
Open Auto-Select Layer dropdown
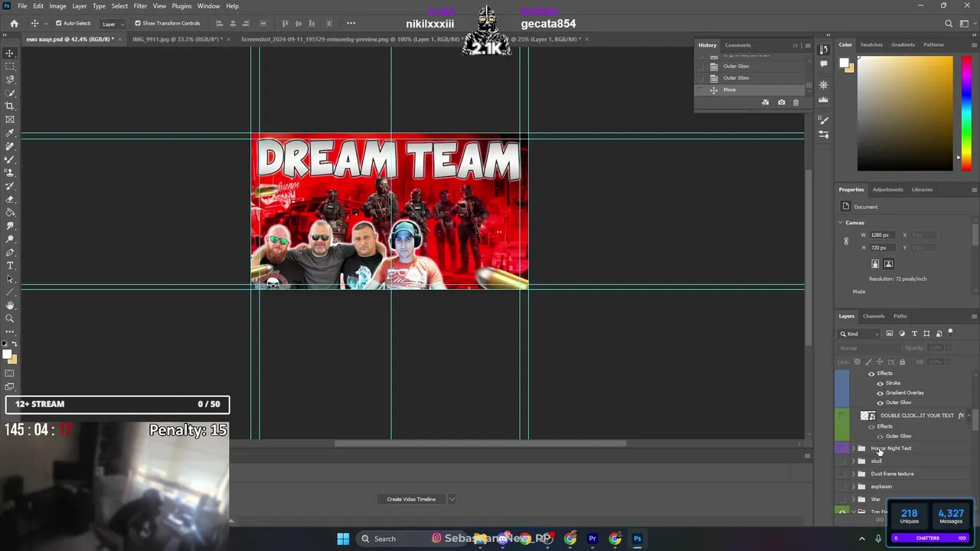112,24
